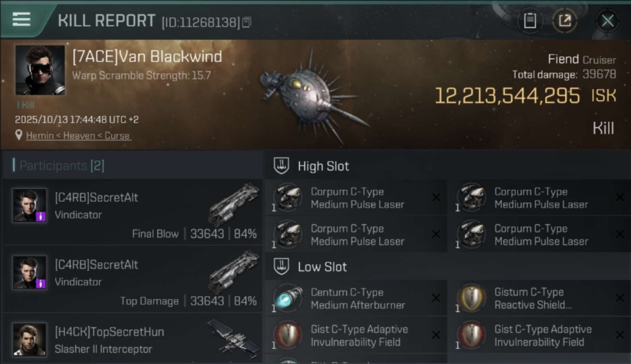This screenshot has height=364, width=631.
Task: Click the Vindicator ship image in Final Blow row
Action: coord(234,203)
